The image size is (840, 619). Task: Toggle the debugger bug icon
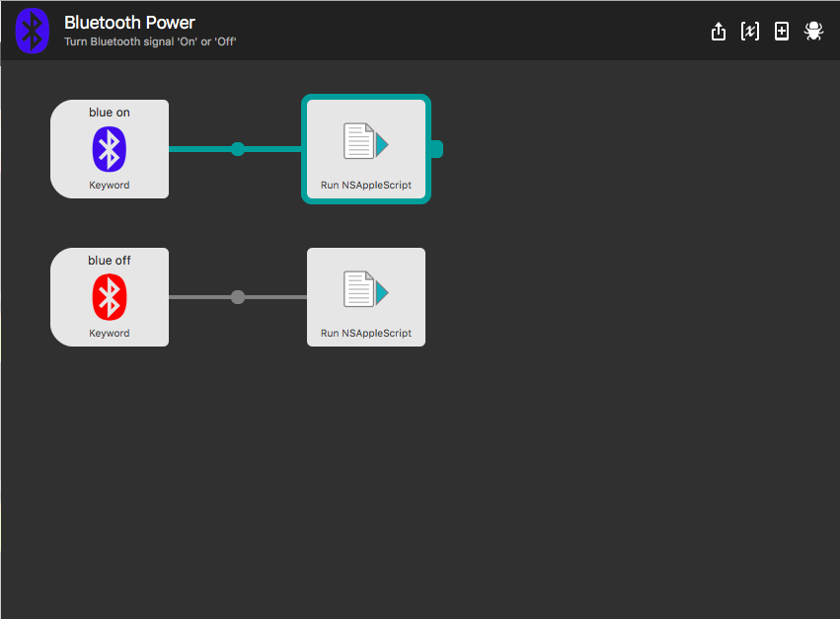point(813,32)
